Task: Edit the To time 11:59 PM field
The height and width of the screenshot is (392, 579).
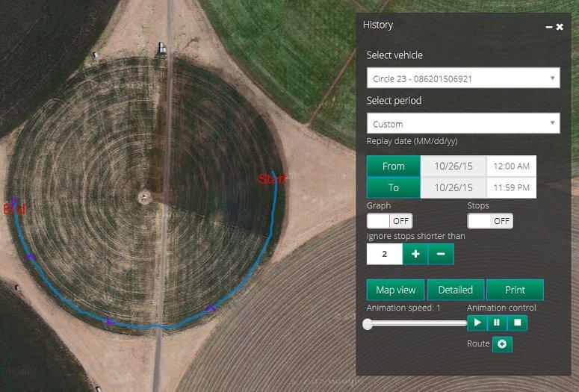Action: (512, 187)
